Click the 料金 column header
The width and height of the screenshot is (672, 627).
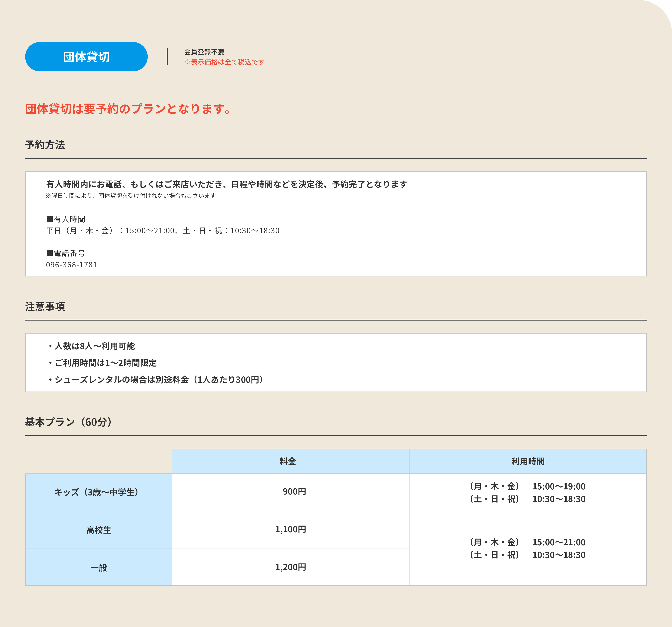point(290,461)
